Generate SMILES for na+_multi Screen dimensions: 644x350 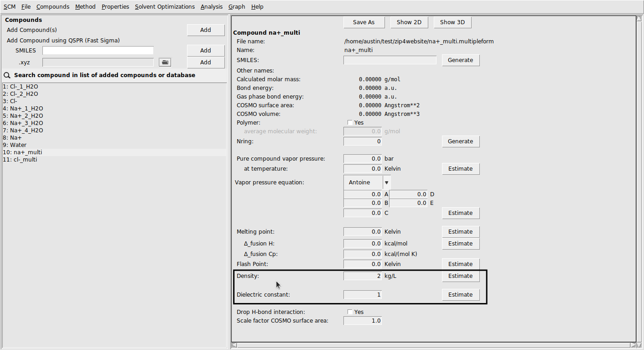[460, 60]
